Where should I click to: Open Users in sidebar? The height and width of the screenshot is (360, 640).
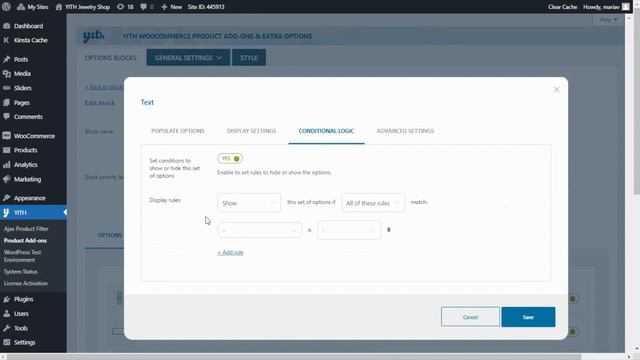21,313
